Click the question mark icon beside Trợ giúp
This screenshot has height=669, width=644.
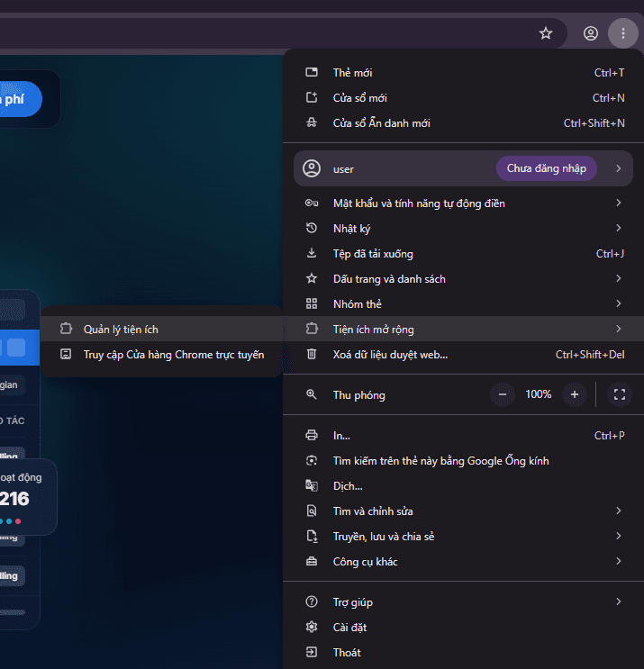(312, 601)
